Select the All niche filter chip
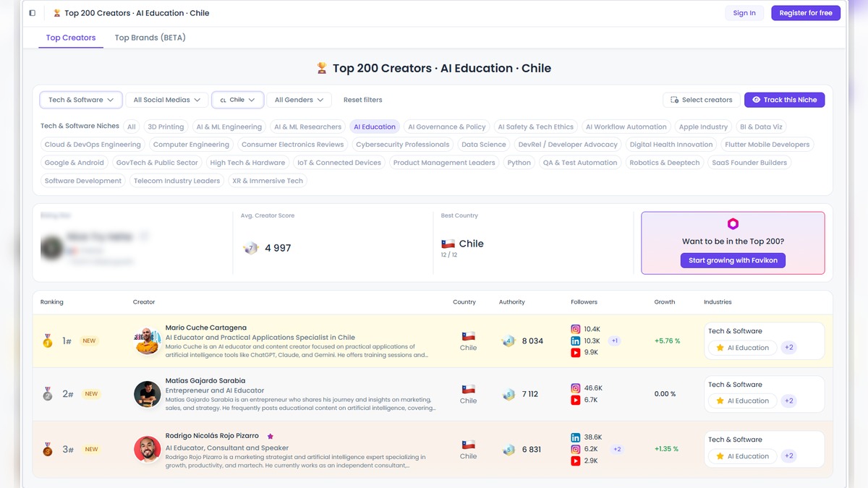Viewport: 868px width, 488px height. click(131, 127)
